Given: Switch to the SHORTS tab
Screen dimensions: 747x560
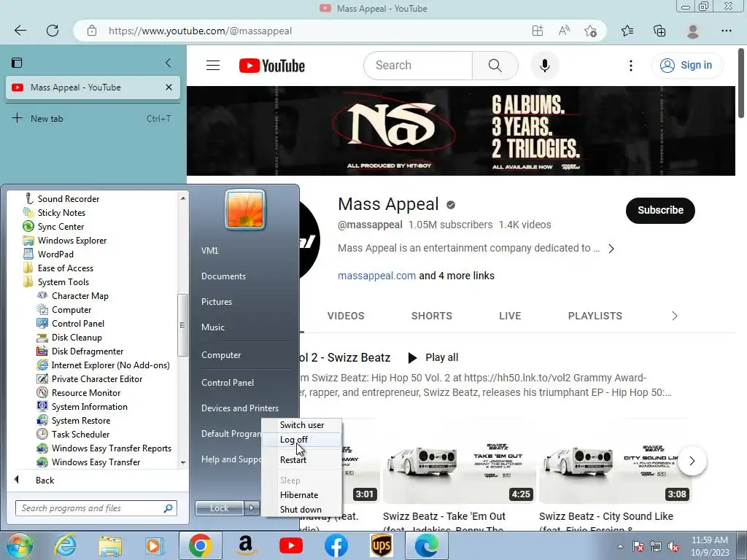Looking at the screenshot, I should 432,316.
